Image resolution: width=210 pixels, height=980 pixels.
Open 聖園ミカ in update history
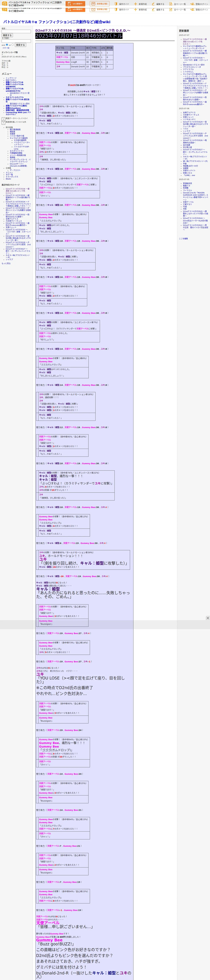coord(186,186)
